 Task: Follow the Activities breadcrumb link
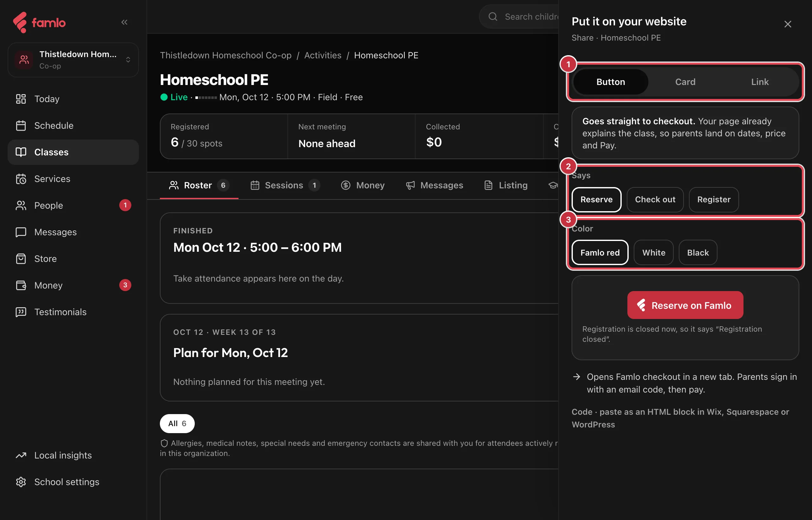(323, 55)
